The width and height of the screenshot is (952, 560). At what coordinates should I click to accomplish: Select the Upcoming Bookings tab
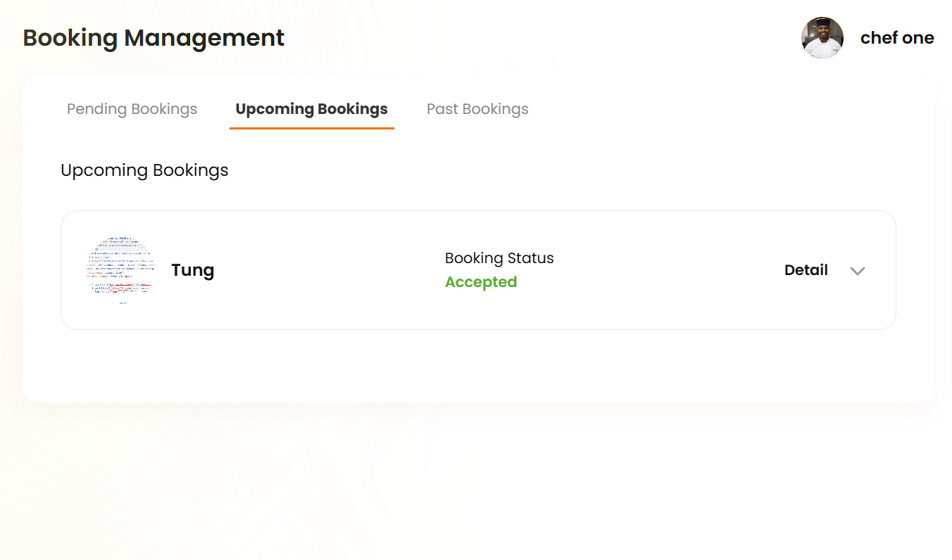(x=311, y=109)
